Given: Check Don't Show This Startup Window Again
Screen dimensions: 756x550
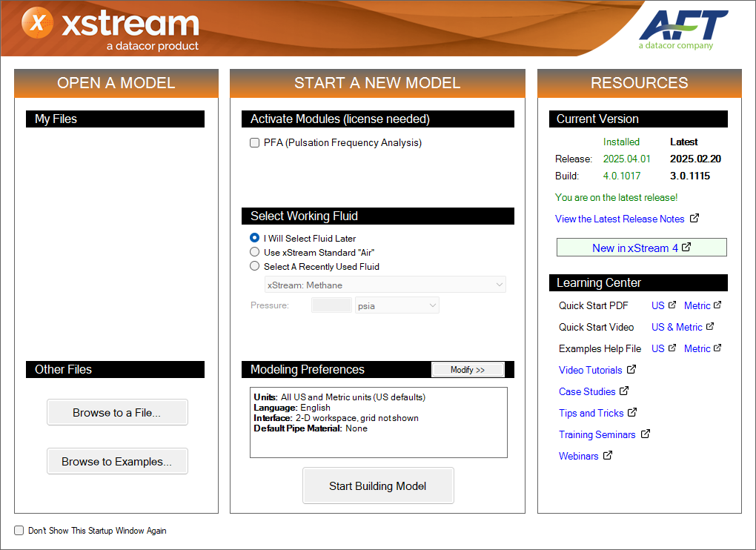Looking at the screenshot, I should [19, 530].
